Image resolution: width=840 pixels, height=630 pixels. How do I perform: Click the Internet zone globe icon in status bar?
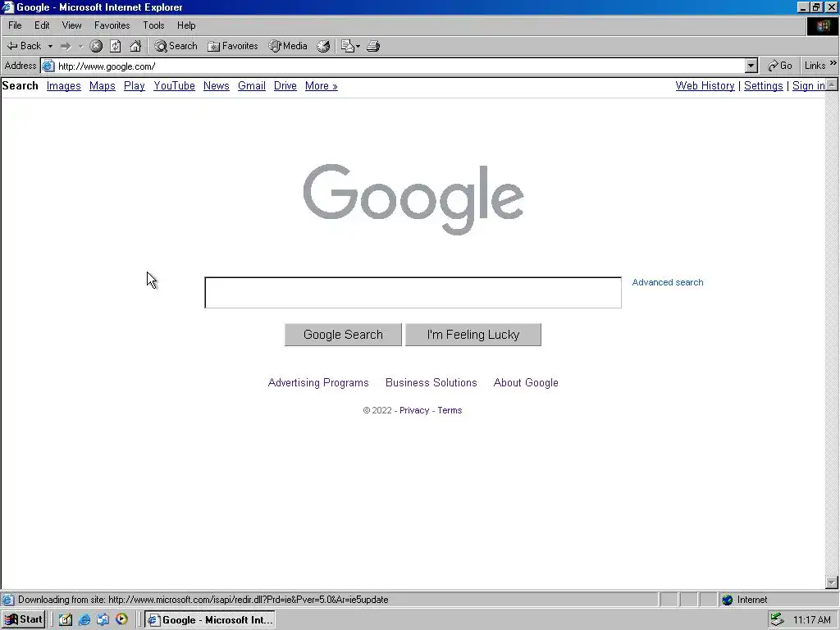(x=727, y=600)
